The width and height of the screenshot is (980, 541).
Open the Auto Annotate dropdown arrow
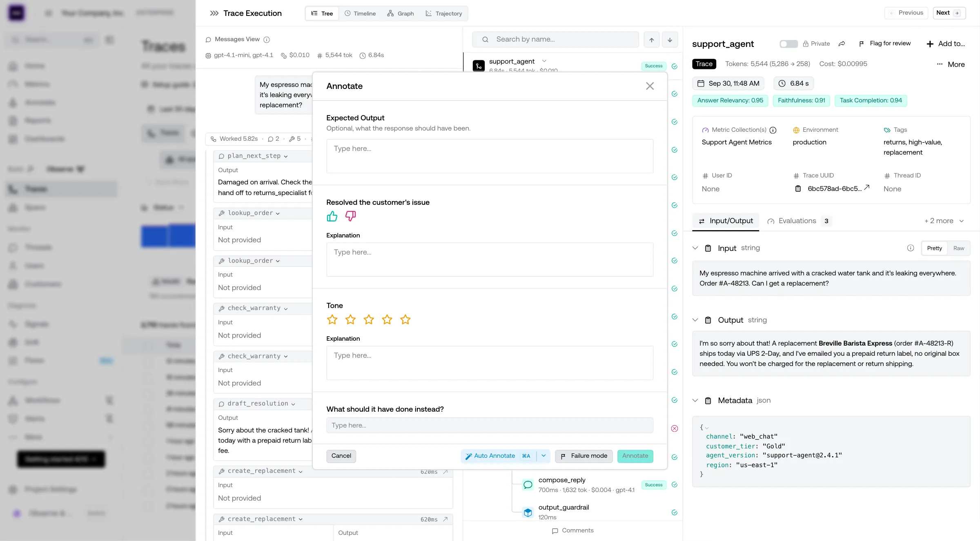pyautogui.click(x=543, y=456)
